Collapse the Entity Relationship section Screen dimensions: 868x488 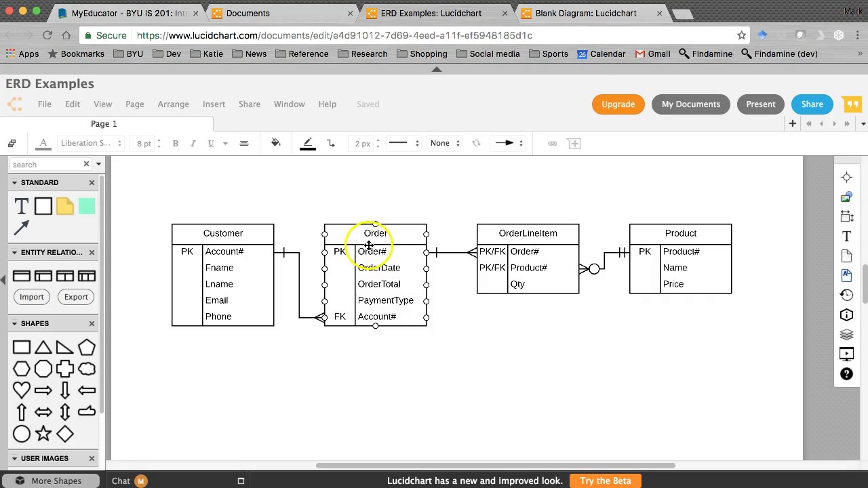coord(14,252)
